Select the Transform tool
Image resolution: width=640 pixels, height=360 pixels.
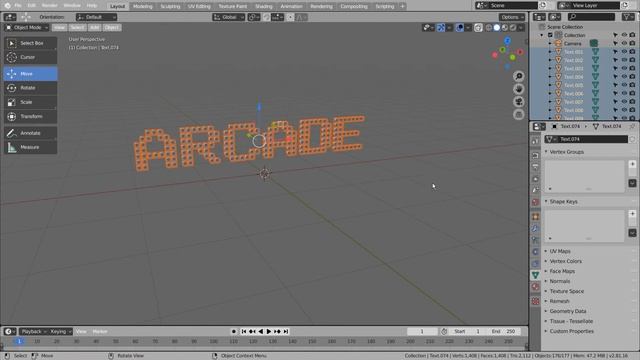coord(31,117)
